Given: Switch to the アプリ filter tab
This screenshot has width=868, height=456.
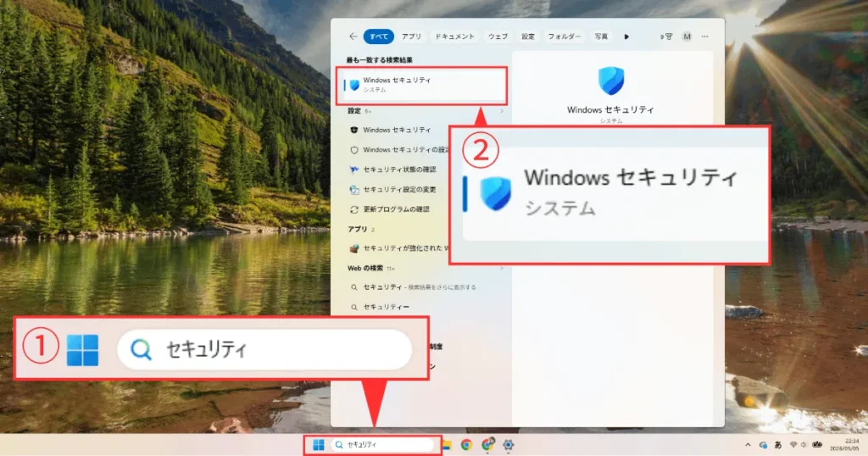Looking at the screenshot, I should [411, 36].
